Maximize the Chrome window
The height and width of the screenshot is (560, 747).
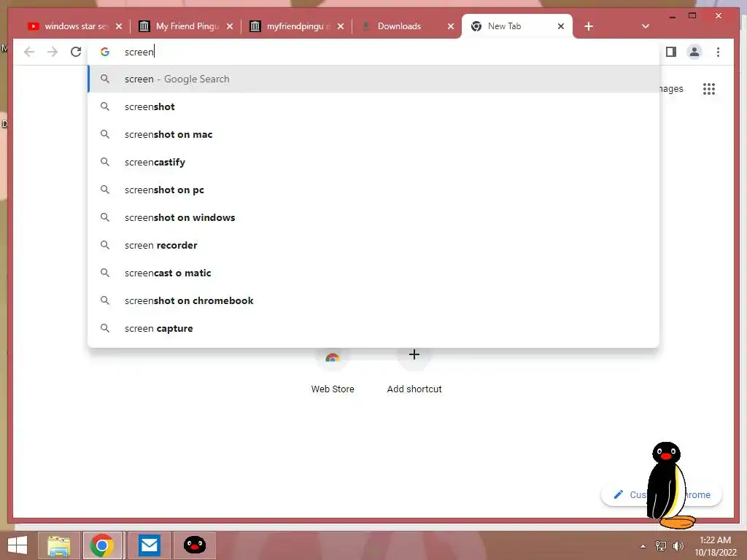692,16
